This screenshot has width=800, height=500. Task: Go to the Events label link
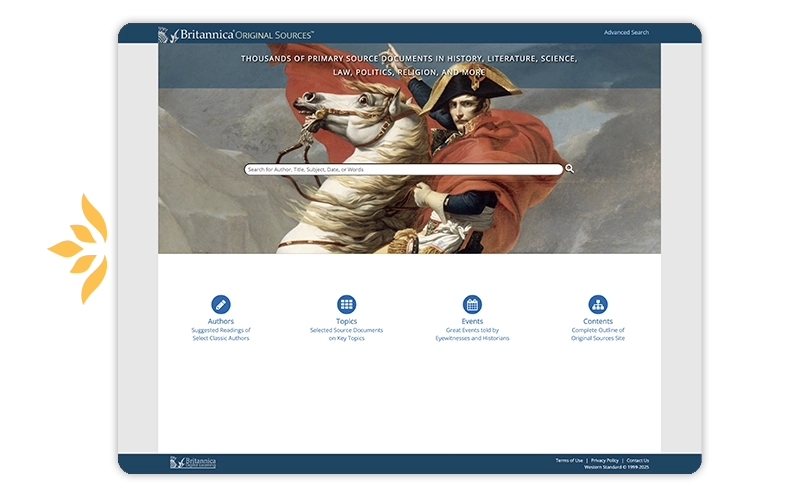[472, 321]
